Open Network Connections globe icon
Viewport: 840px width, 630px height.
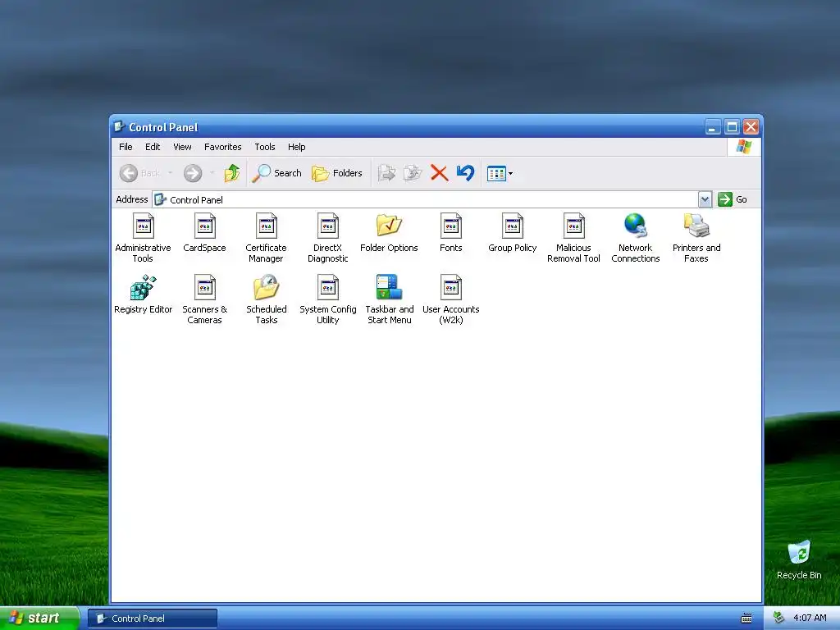tap(636, 226)
